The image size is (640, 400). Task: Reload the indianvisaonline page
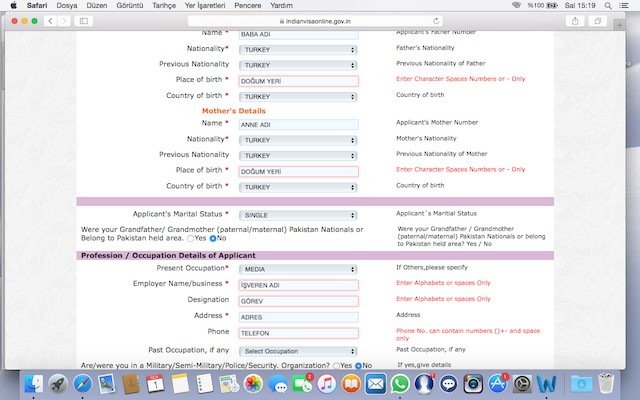pyautogui.click(x=436, y=21)
